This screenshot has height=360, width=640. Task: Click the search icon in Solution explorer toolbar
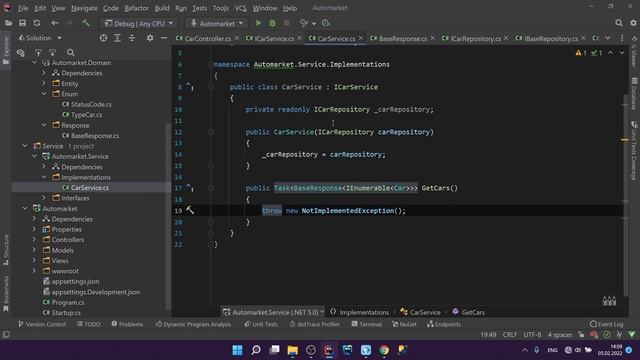point(71,53)
